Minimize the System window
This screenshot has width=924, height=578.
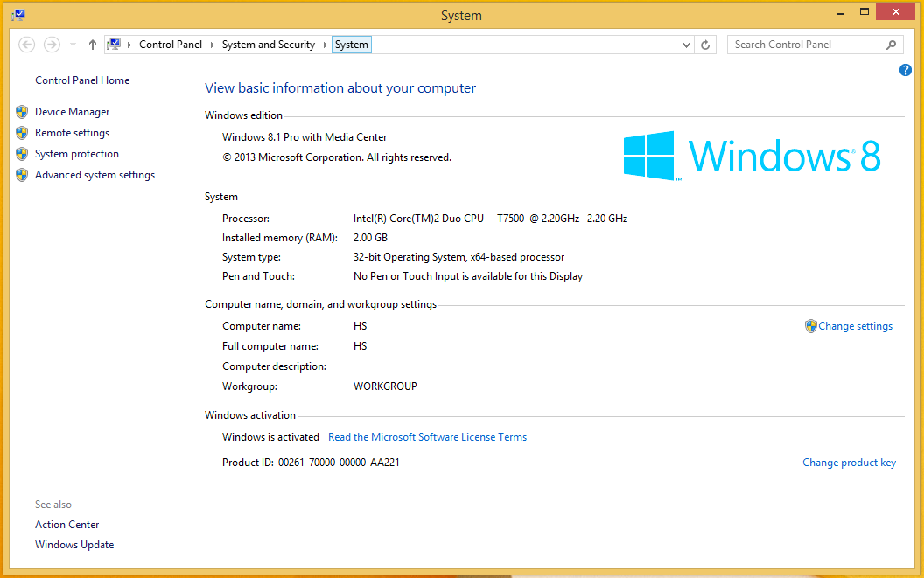click(x=841, y=12)
